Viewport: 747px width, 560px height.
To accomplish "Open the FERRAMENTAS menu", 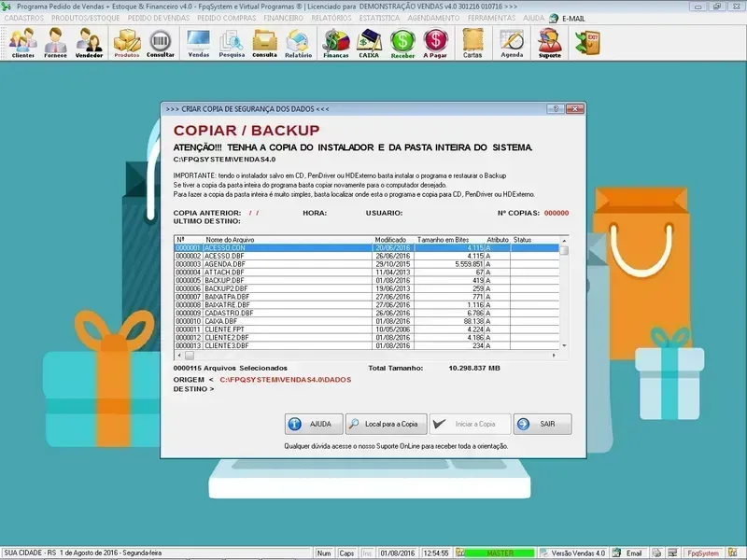I will tap(492, 18).
